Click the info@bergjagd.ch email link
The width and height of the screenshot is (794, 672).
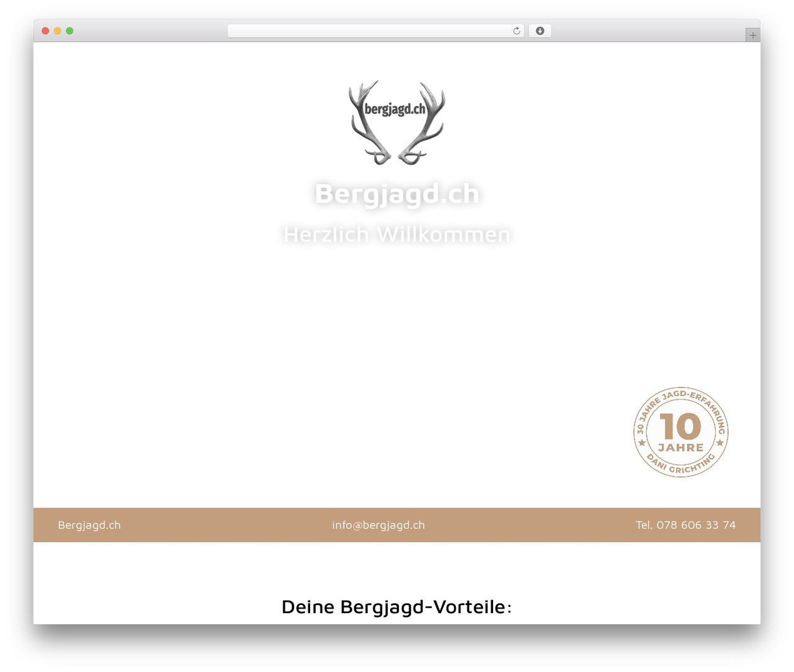click(378, 525)
